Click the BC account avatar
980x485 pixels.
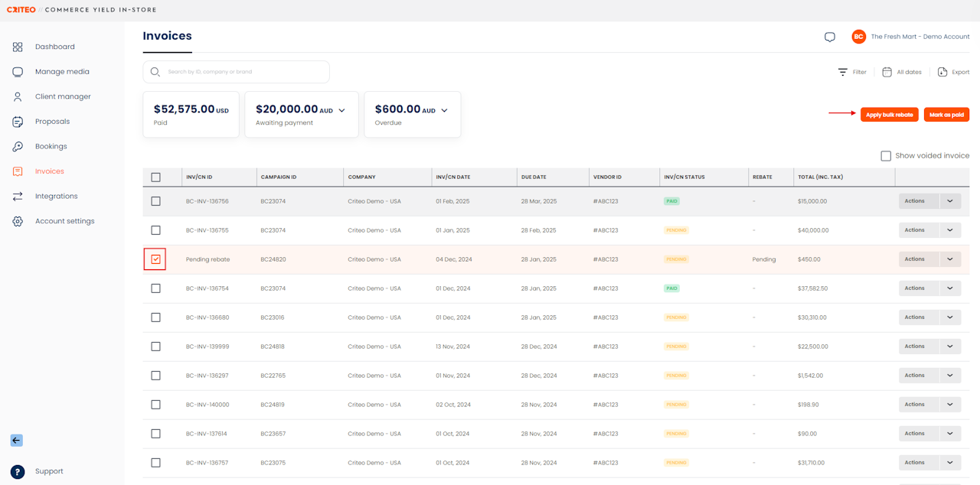click(x=858, y=37)
